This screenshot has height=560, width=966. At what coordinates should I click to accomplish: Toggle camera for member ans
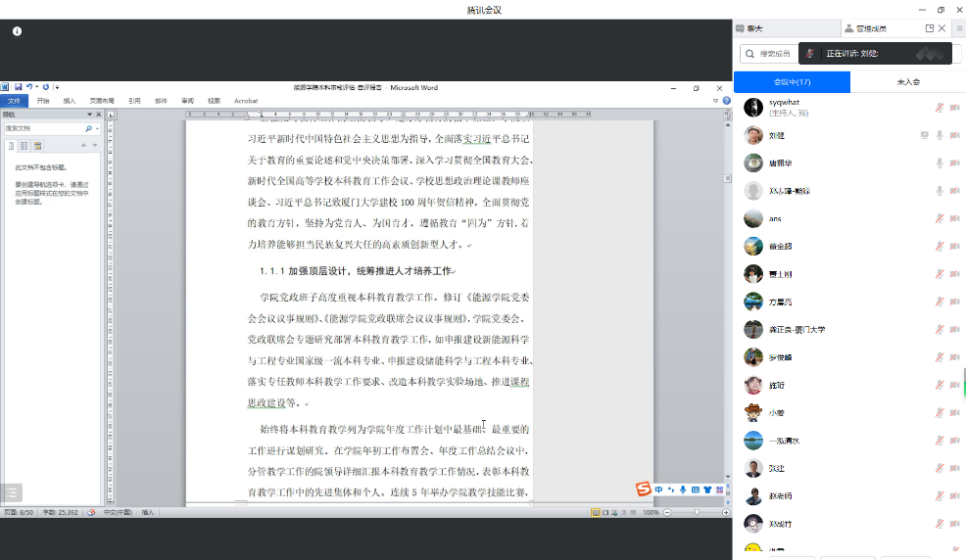[x=954, y=218]
